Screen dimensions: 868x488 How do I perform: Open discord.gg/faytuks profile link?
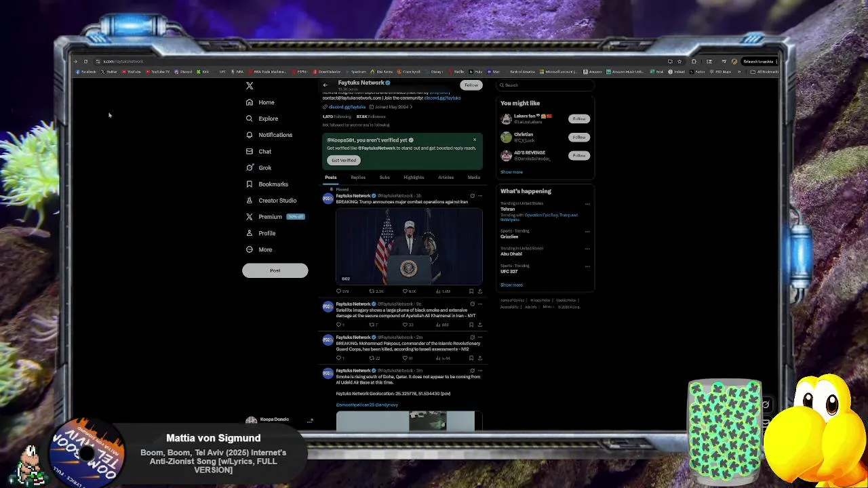coord(347,107)
